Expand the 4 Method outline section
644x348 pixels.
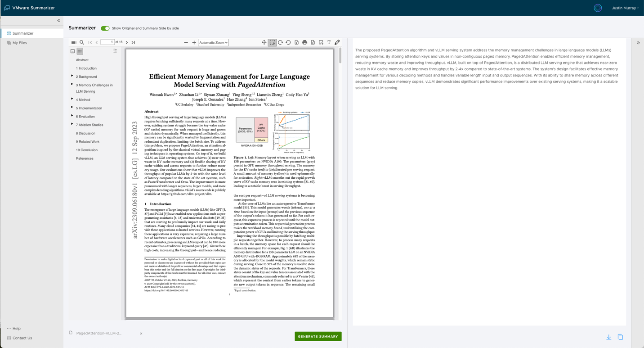click(x=72, y=99)
